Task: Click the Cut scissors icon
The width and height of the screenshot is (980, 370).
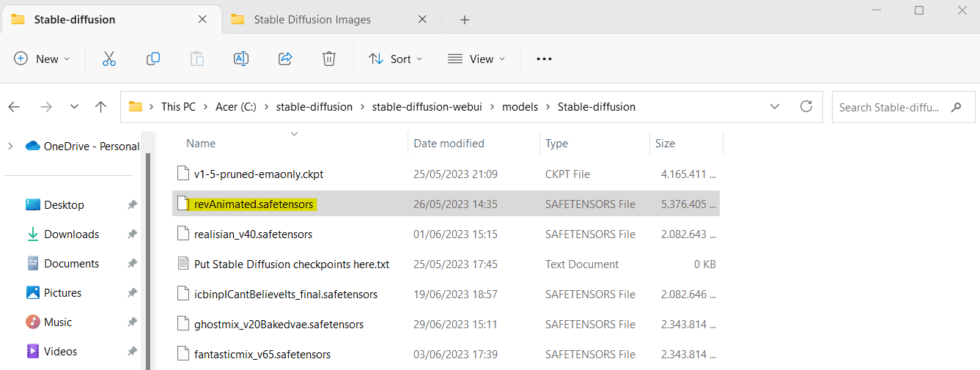Action: coord(109,59)
